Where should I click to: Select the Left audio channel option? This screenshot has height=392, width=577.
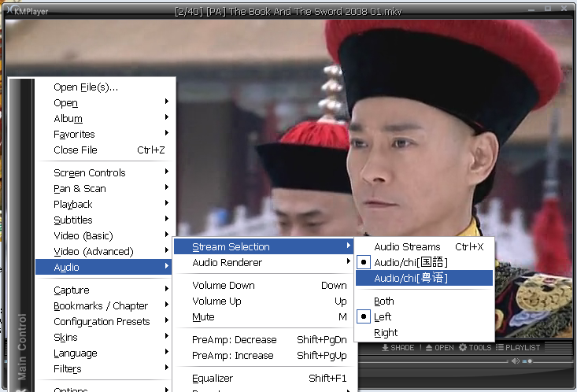pos(424,317)
